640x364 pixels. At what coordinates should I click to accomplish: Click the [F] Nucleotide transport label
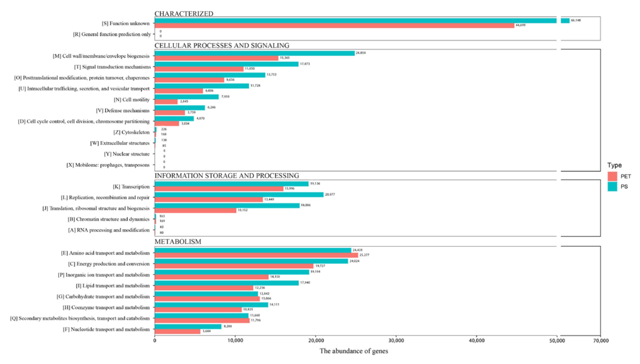106,329
